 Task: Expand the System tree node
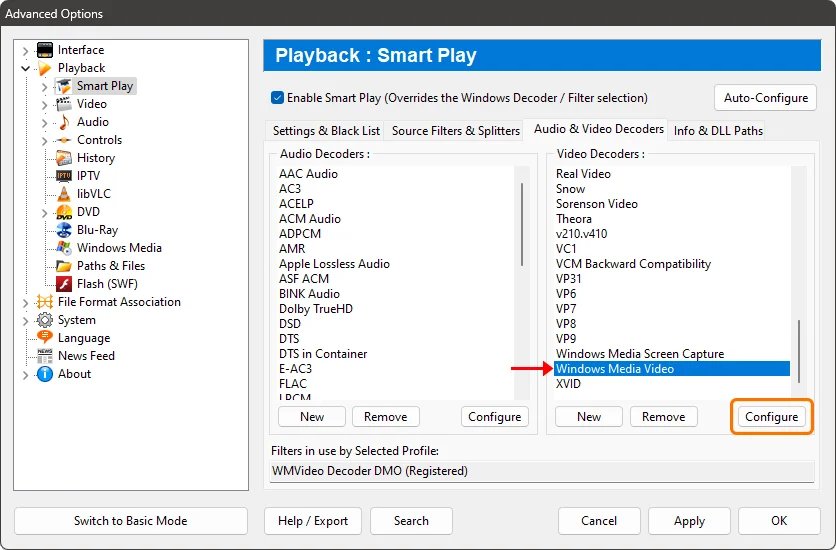(25, 321)
